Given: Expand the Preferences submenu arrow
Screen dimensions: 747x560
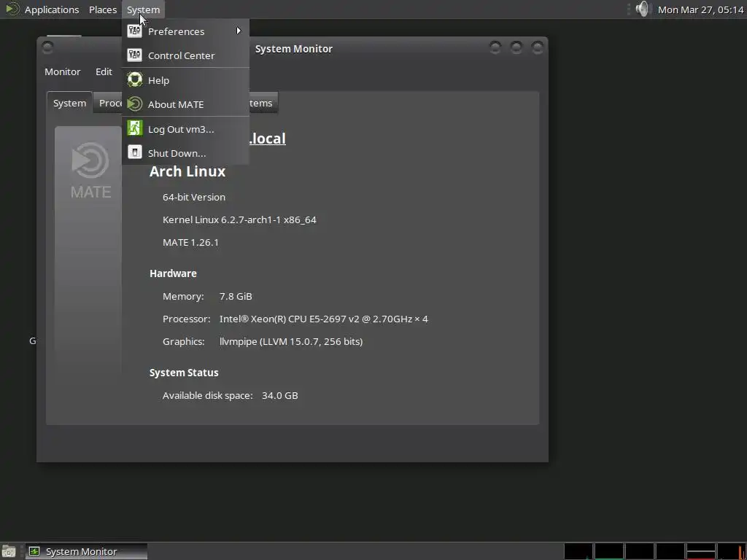Looking at the screenshot, I should 239,31.
